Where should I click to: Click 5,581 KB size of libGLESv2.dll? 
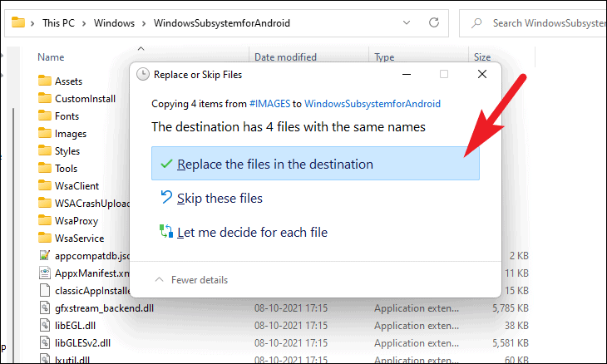[511, 342]
